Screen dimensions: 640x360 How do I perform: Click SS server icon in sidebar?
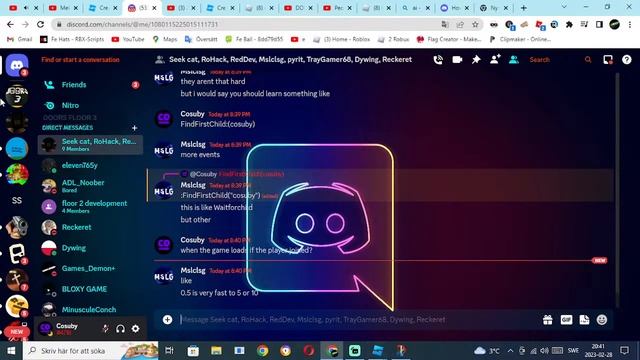(17, 200)
